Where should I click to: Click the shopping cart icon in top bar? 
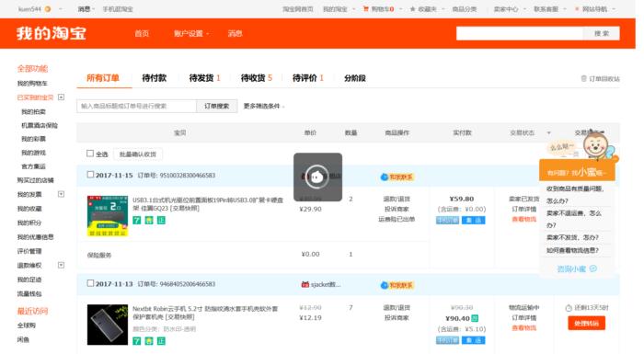(x=365, y=8)
